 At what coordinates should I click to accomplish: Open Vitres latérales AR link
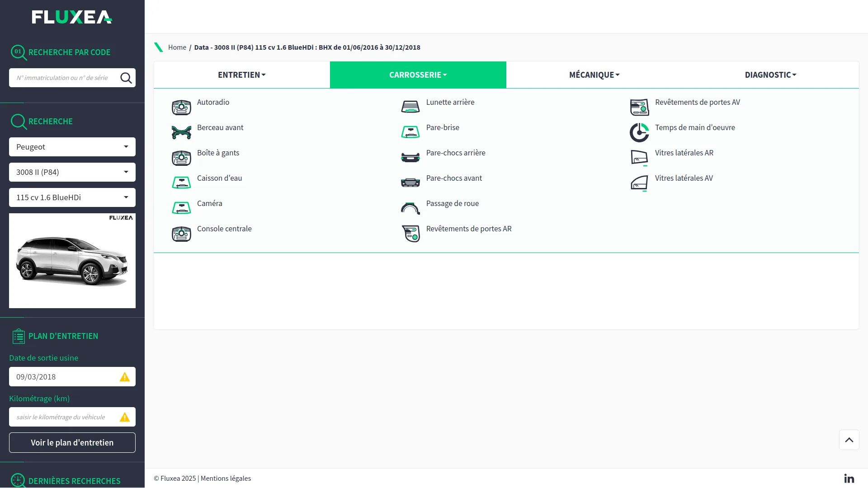coord(684,153)
